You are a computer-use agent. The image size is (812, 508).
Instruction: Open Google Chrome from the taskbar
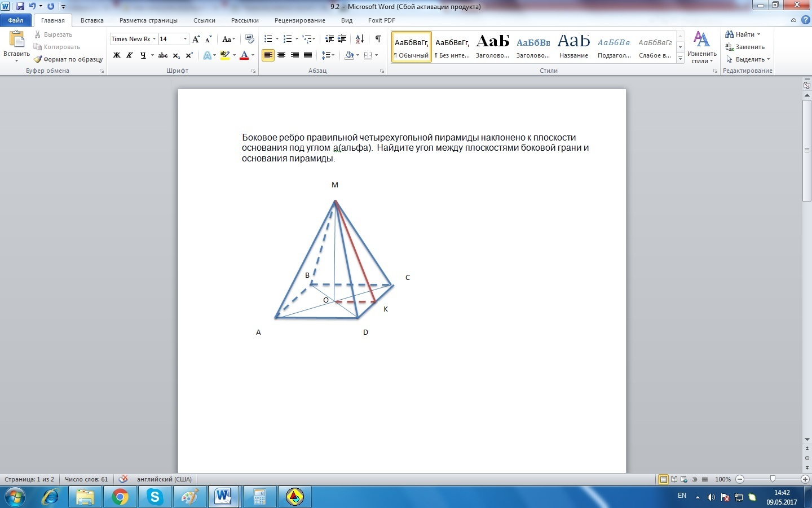120,497
